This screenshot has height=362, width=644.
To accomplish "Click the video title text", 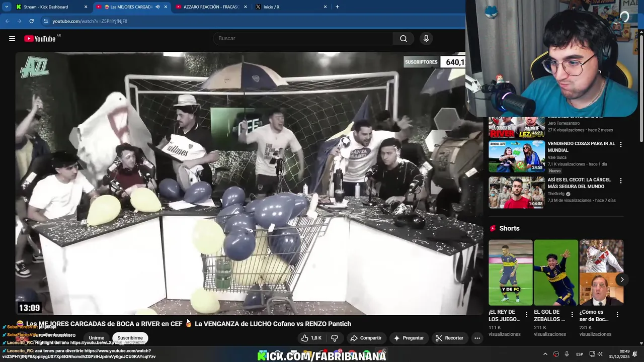I will click(x=184, y=324).
